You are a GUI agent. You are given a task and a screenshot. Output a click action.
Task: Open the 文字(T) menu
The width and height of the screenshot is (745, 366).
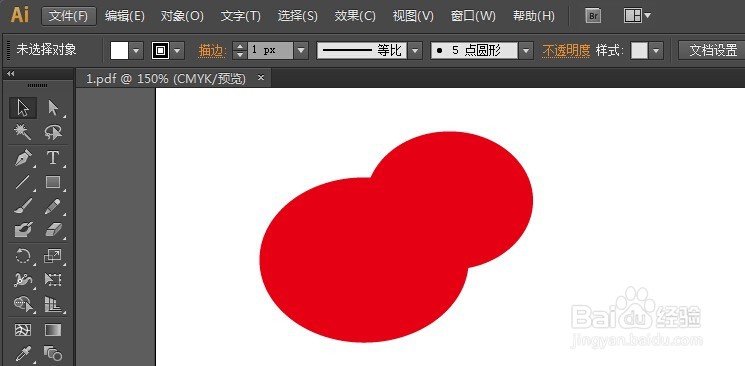[x=240, y=16]
